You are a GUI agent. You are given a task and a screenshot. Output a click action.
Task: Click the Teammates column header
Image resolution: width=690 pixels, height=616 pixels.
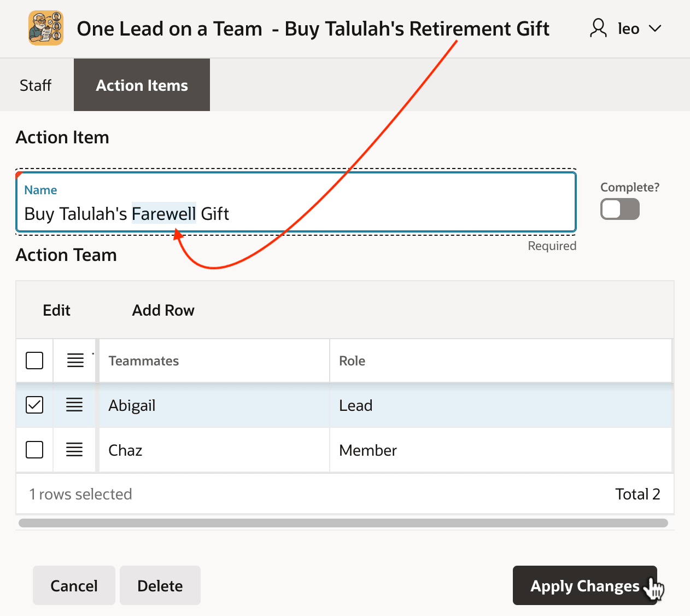(x=214, y=361)
